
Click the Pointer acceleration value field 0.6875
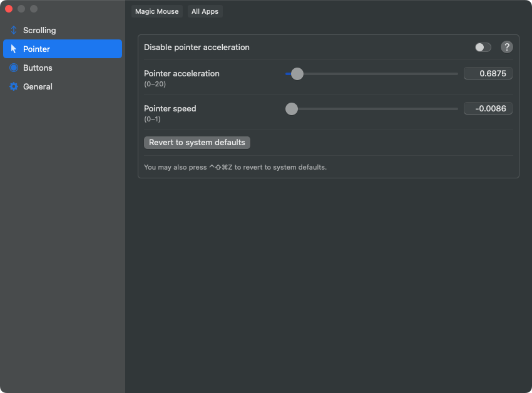point(488,73)
